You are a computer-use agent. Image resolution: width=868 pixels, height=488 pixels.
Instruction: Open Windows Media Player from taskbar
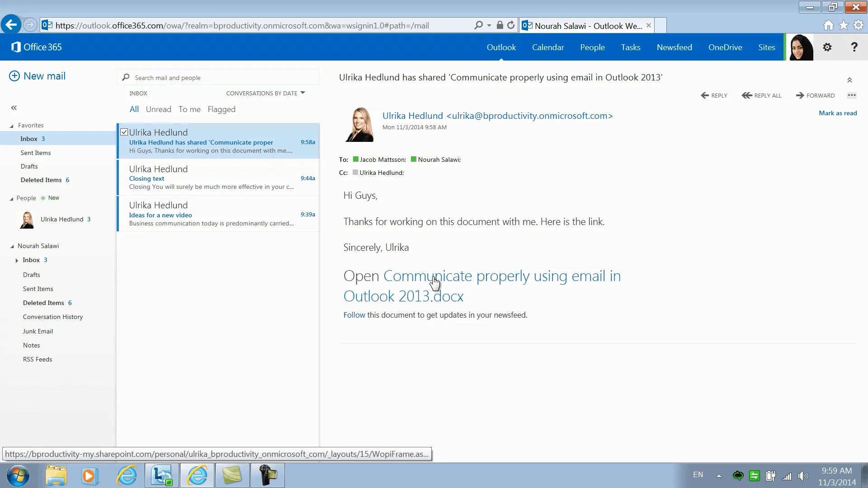click(90, 475)
